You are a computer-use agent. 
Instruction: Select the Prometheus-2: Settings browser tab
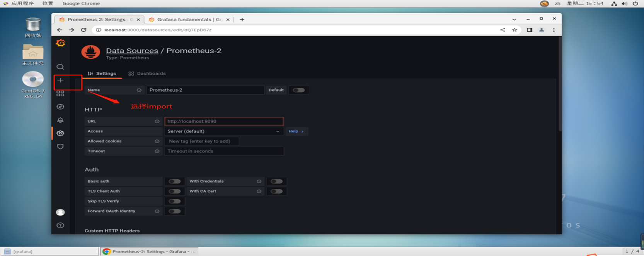[99, 19]
